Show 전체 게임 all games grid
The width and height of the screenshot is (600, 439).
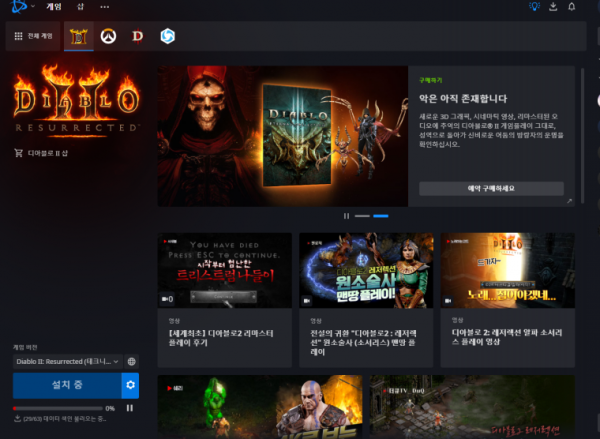click(33, 36)
